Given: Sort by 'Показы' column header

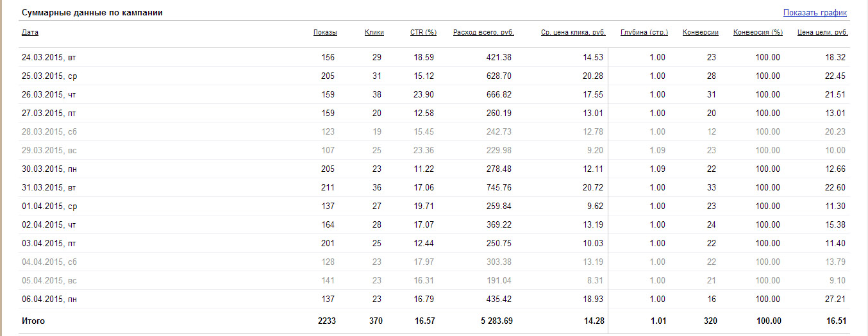Looking at the screenshot, I should click(325, 32).
